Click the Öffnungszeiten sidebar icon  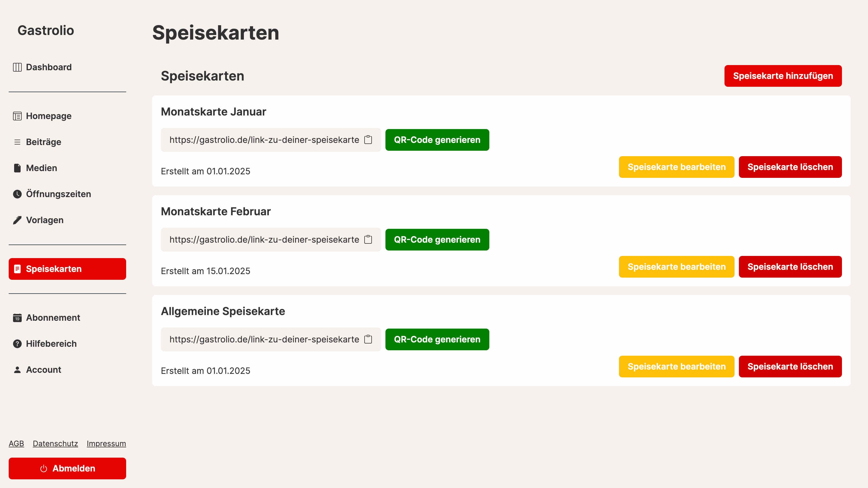[18, 194]
